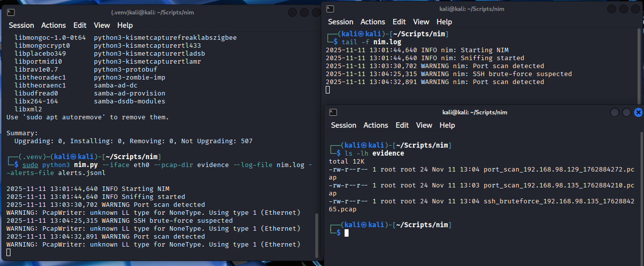
Task: Open Actions menu in the nim.log tail terminal
Action: [x=373, y=22]
